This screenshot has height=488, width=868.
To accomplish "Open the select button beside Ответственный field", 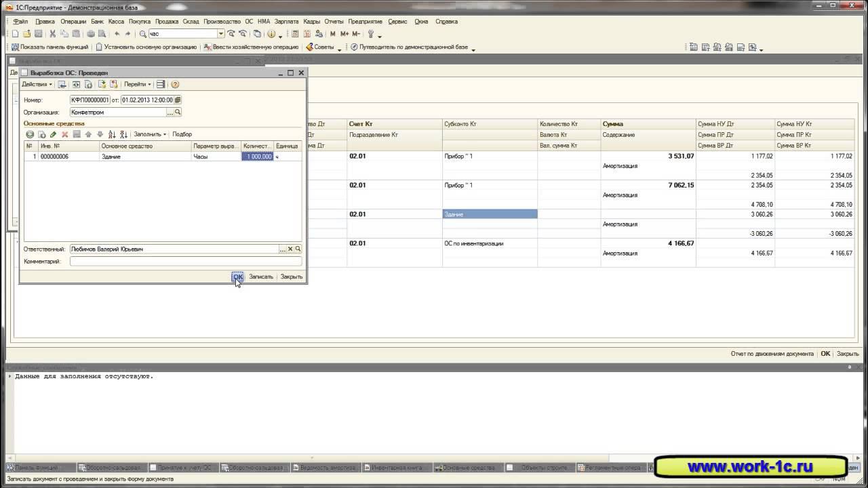I will [283, 249].
